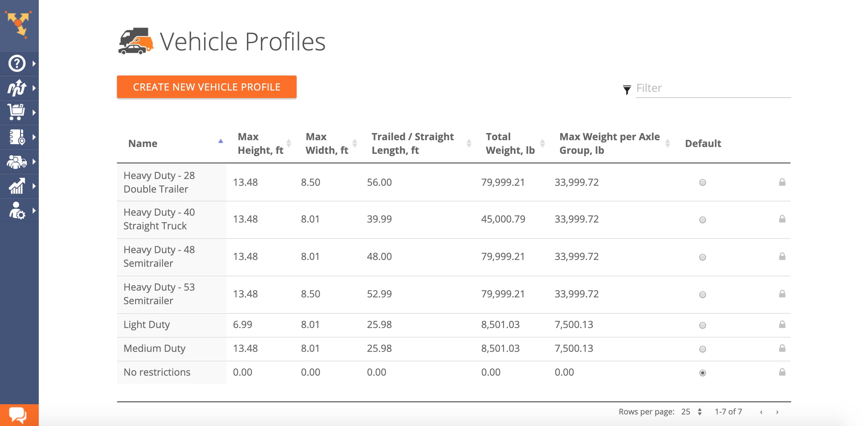Open the chat support bubble
Viewport: 868px width, 426px height.
pyautogui.click(x=18, y=415)
